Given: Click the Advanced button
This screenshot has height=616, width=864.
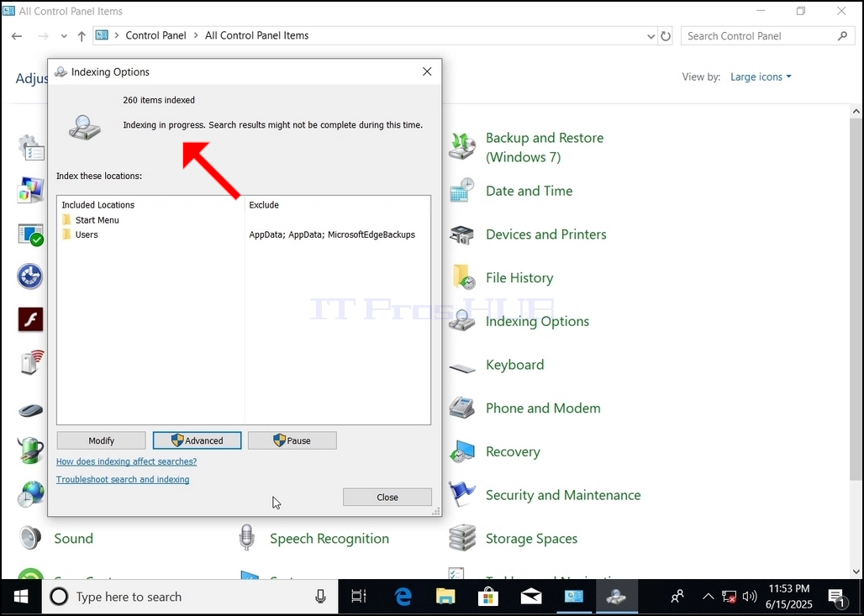Looking at the screenshot, I should pos(197,440).
